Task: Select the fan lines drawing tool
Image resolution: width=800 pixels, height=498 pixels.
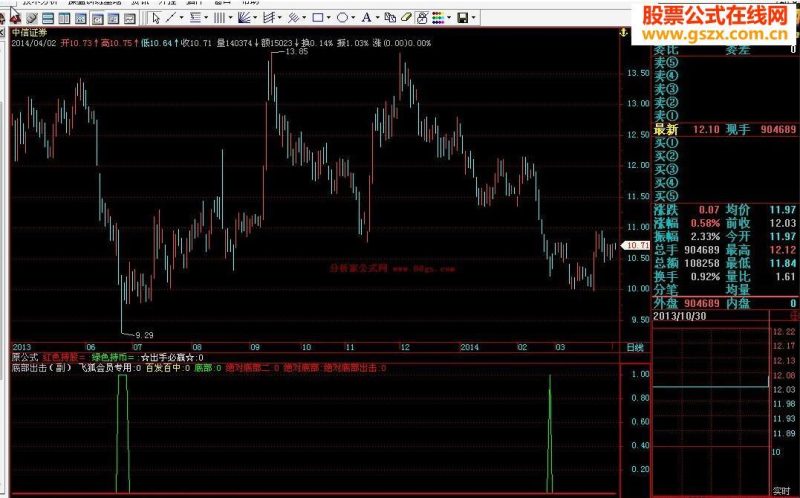Action: (244, 18)
